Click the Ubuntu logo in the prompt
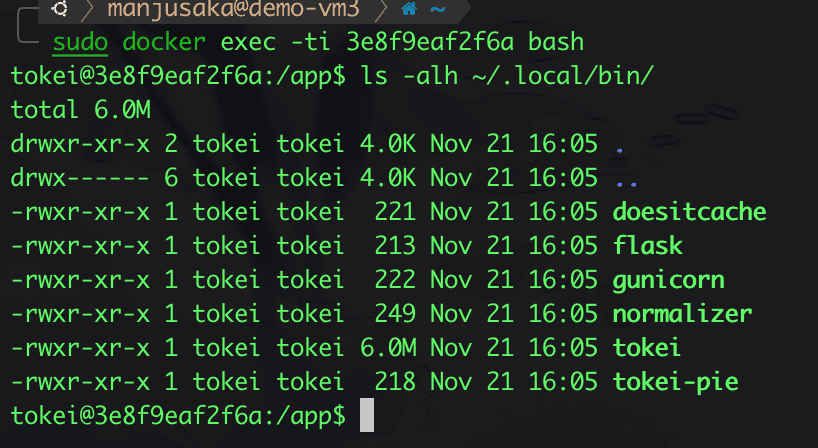The width and height of the screenshot is (818, 448). (x=61, y=10)
